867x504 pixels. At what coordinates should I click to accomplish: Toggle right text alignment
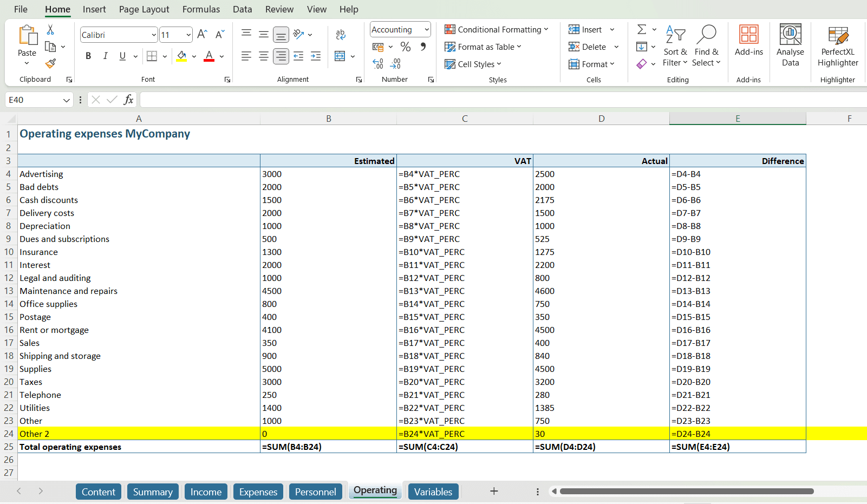[281, 56]
